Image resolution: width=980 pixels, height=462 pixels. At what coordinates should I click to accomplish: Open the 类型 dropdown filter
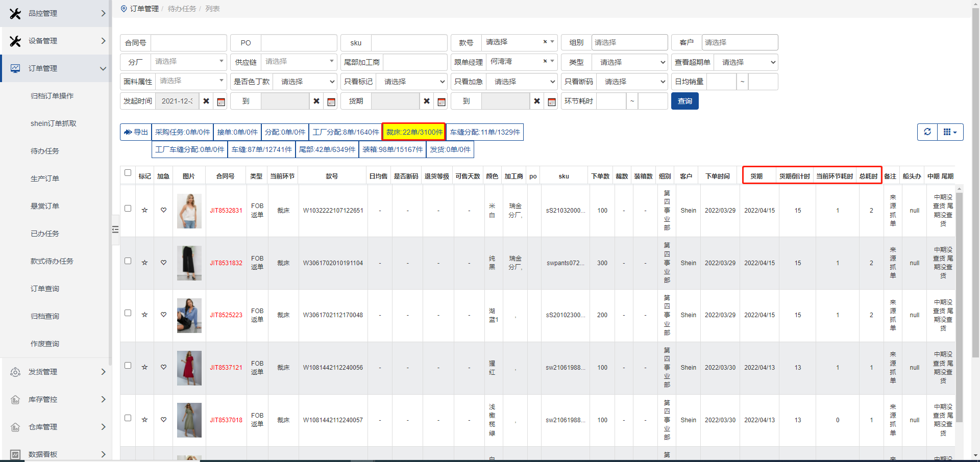pyautogui.click(x=629, y=62)
